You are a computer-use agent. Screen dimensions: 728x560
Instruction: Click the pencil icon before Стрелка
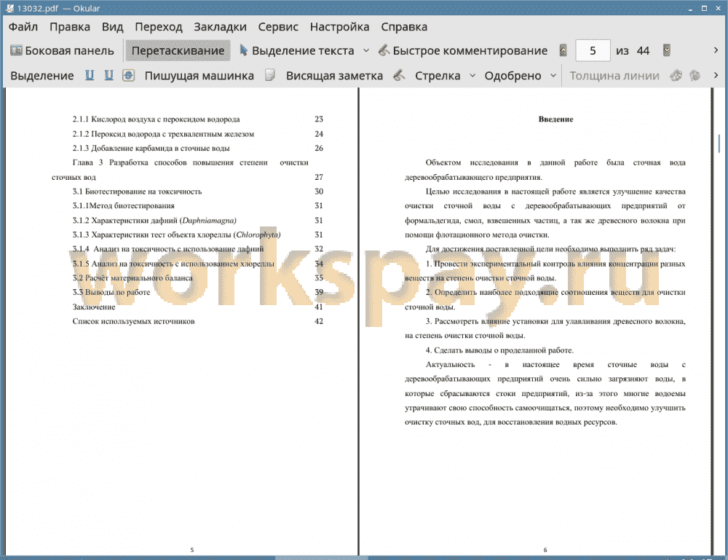pyautogui.click(x=399, y=75)
